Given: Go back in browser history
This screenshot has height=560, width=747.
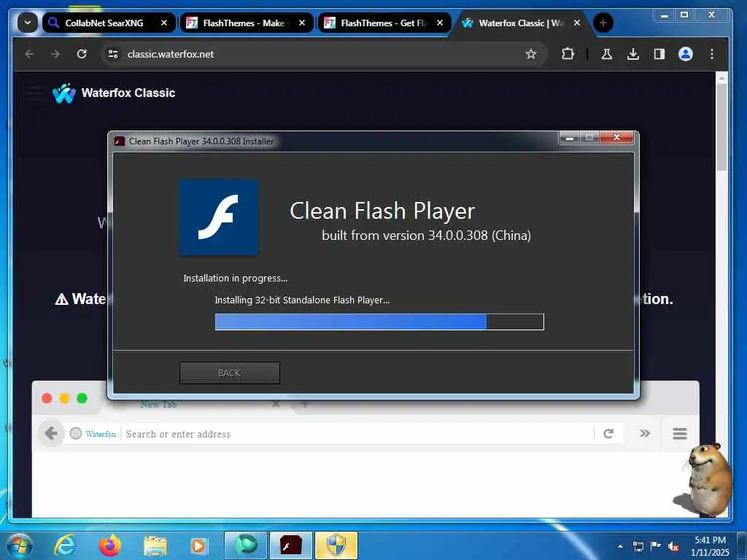Looking at the screenshot, I should (29, 54).
